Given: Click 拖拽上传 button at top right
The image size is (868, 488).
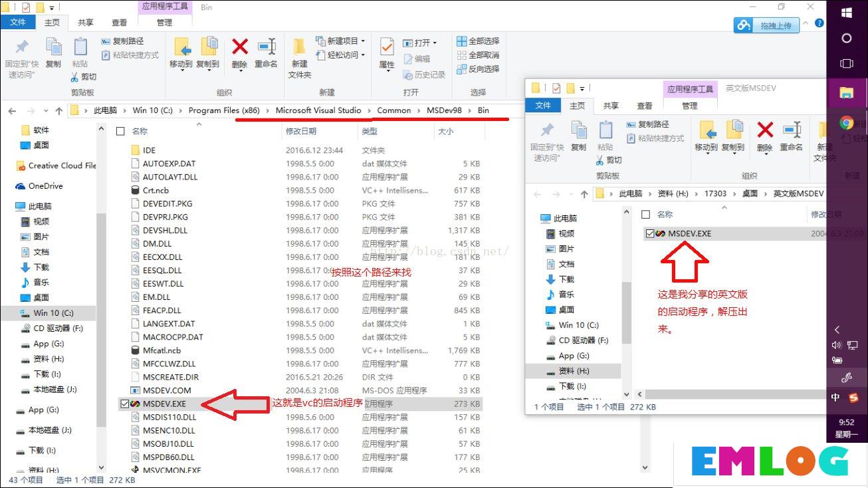Looking at the screenshot, I should (766, 25).
